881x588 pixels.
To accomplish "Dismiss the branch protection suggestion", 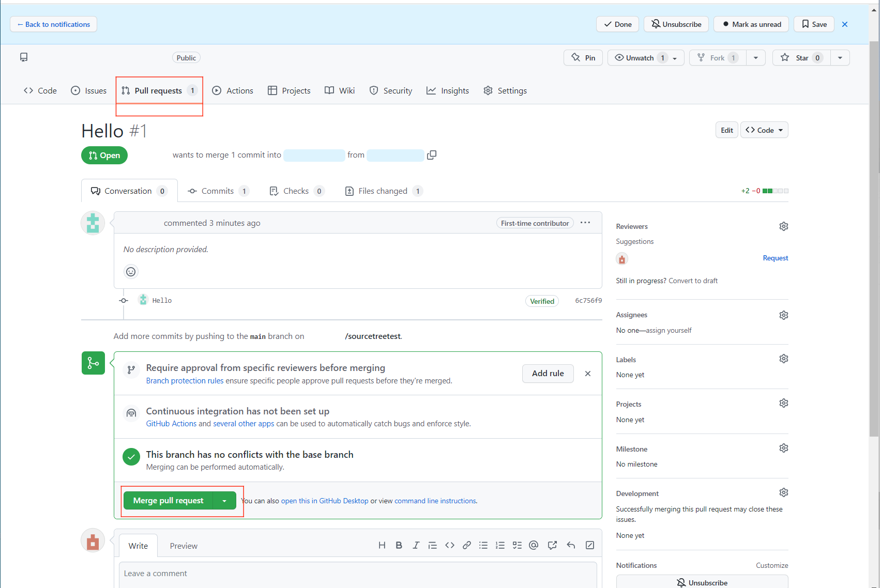I will click(588, 374).
